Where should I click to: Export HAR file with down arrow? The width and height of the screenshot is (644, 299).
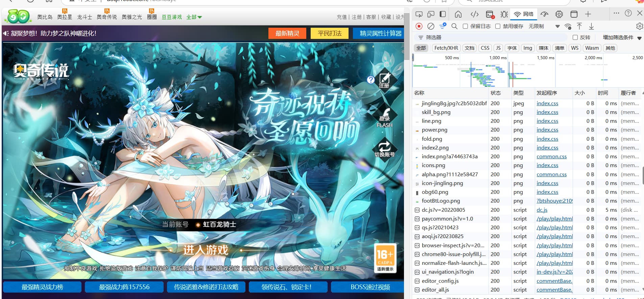[x=591, y=26]
